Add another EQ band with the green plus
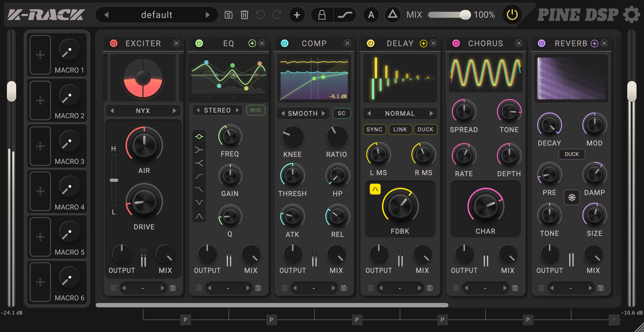The height and width of the screenshot is (332, 644). point(252,43)
